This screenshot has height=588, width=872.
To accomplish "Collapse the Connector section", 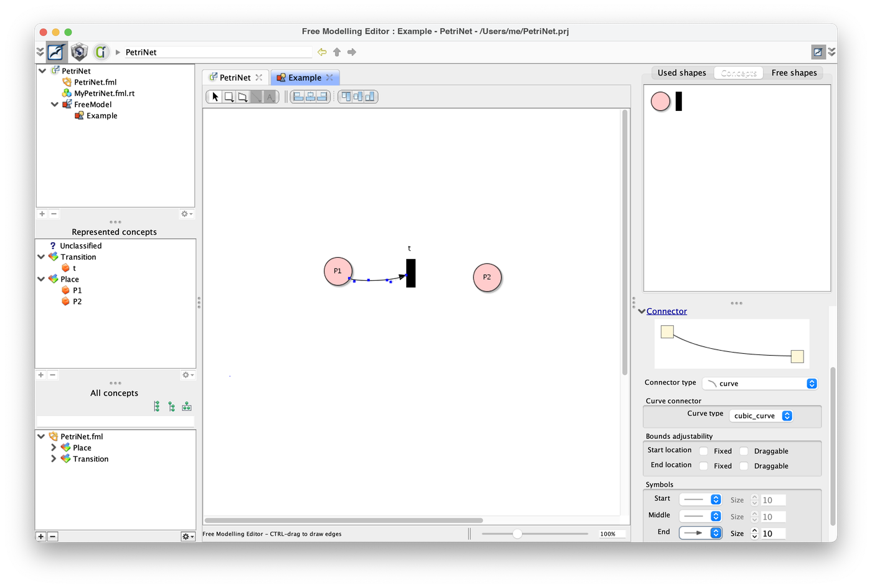I will (642, 311).
